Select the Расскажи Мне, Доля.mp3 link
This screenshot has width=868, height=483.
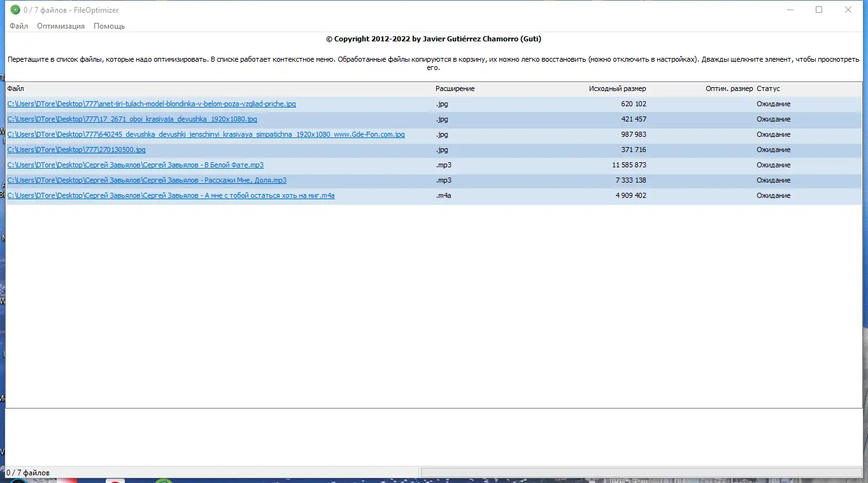tap(146, 180)
